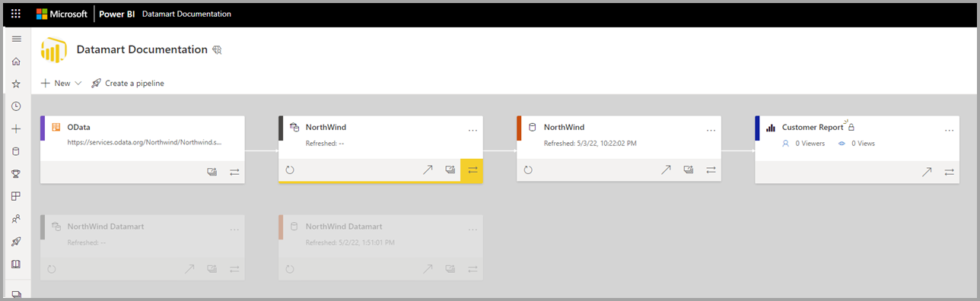Screen dimensions: 980x301
Task: Open more options on Customer Report card
Action: click(949, 131)
